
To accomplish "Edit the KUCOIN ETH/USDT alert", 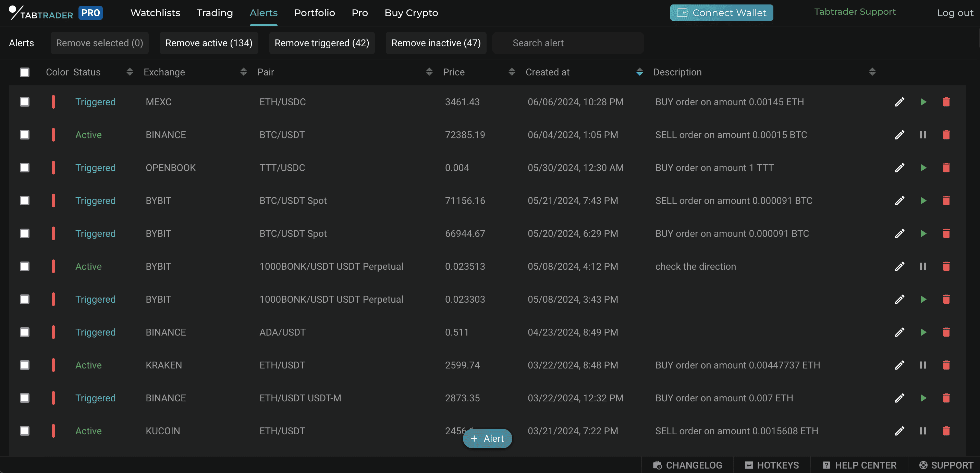I will [899, 431].
